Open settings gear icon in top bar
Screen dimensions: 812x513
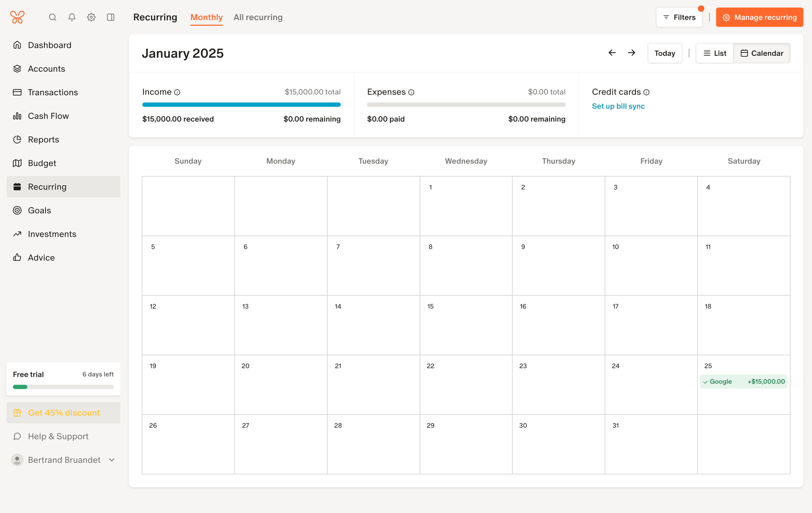[x=91, y=17]
